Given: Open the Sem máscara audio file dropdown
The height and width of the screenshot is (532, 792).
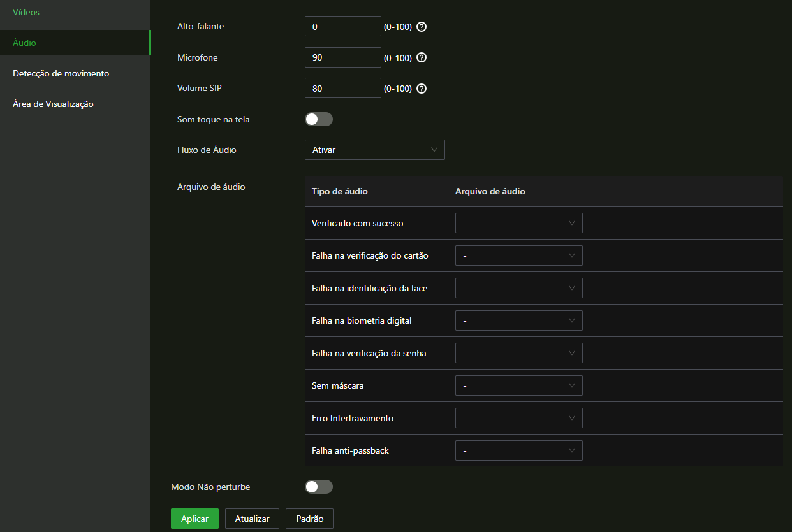Looking at the screenshot, I should click(x=519, y=385).
